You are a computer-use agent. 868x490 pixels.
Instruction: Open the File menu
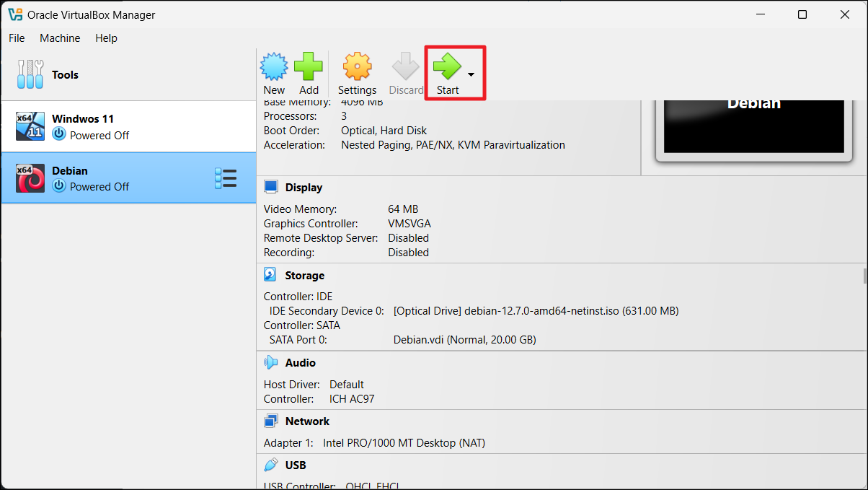coord(17,38)
